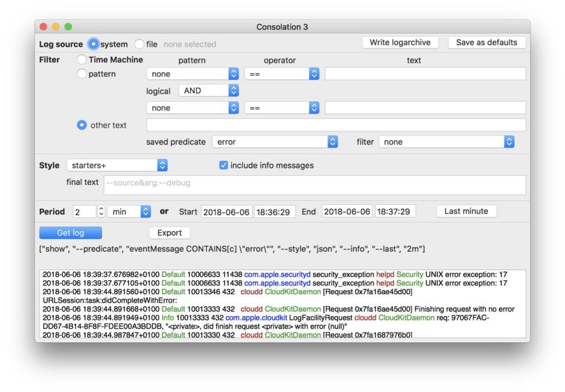Select the system log source radio button
The image size is (565, 392).
click(93, 44)
